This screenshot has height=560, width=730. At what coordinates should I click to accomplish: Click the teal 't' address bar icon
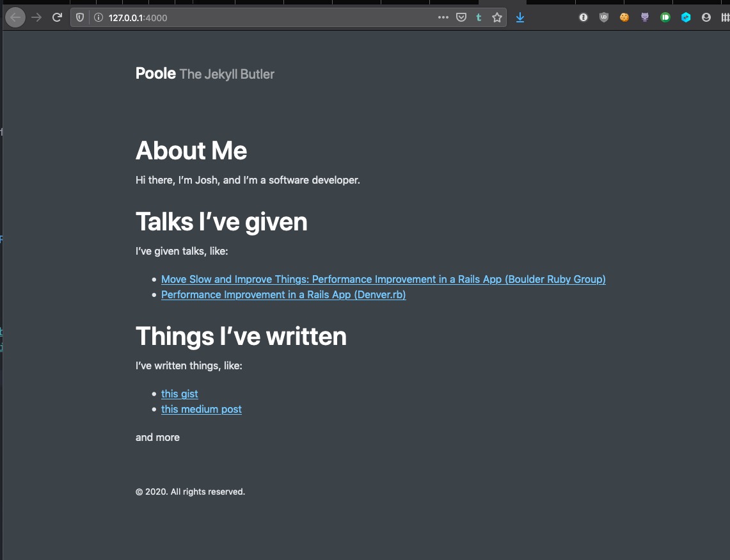479,18
